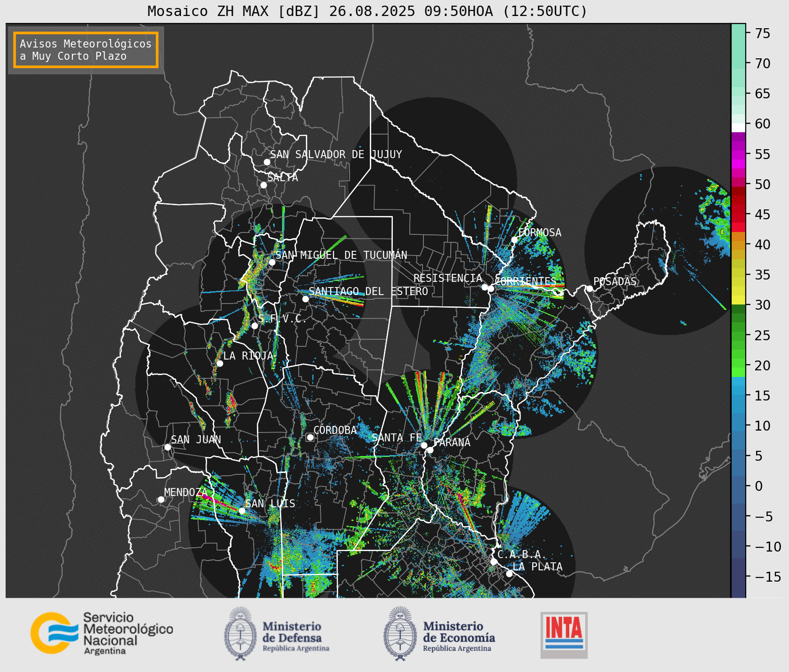This screenshot has width=789, height=672.
Task: Click the white 60 dBZ band on colorbar
Action: click(x=738, y=128)
